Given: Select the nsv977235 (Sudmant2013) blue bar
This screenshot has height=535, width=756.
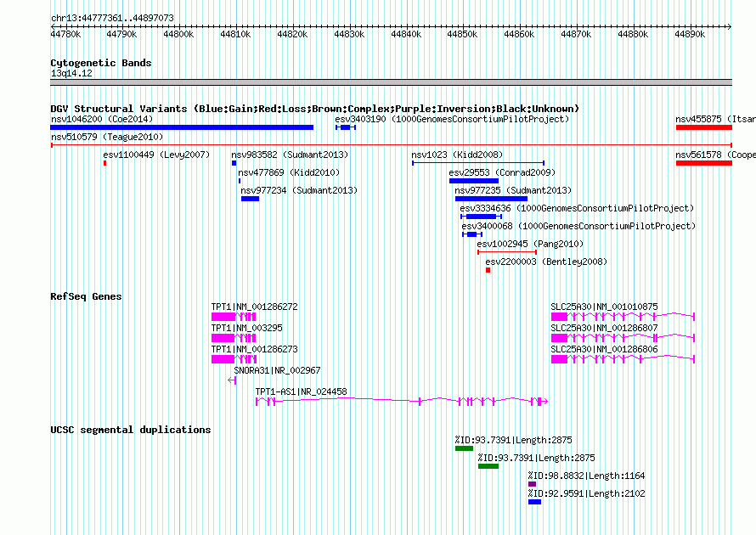Looking at the screenshot, I should [x=491, y=199].
